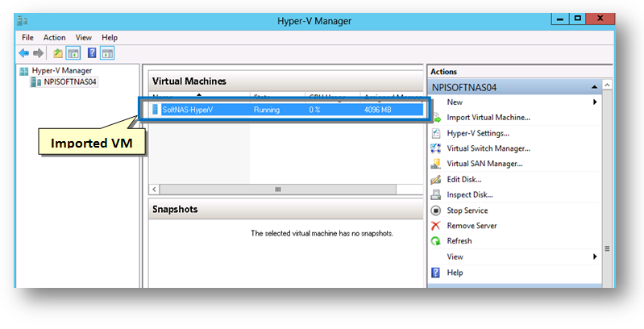Click the Hyper-V Manager tree root icon

click(24, 71)
